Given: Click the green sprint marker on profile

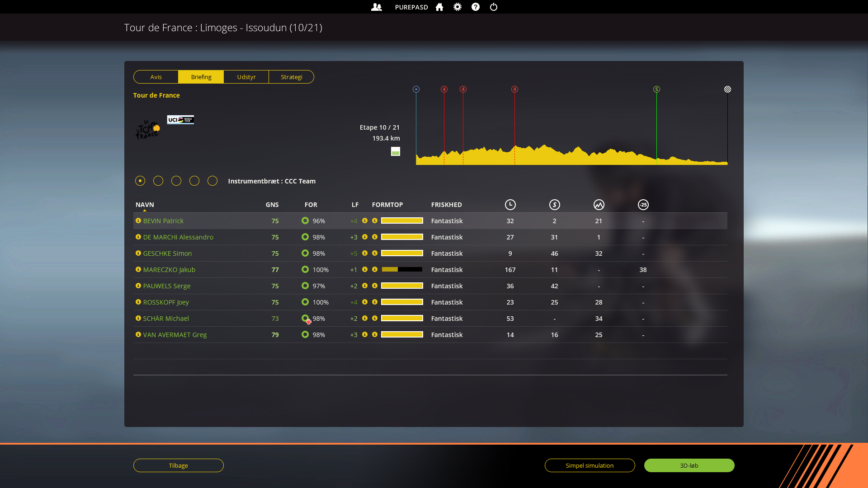Looking at the screenshot, I should coord(656,89).
